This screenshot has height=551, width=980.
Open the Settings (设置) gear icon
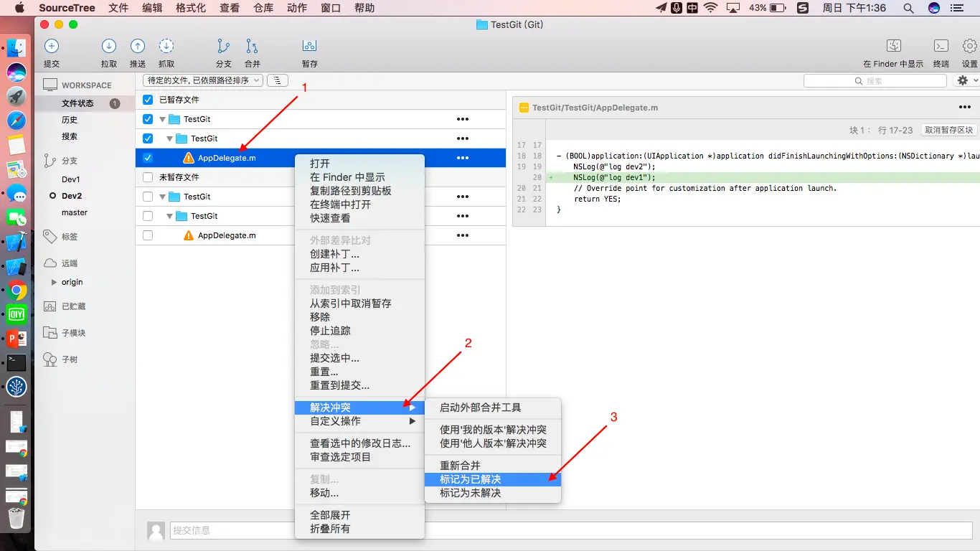tap(970, 46)
